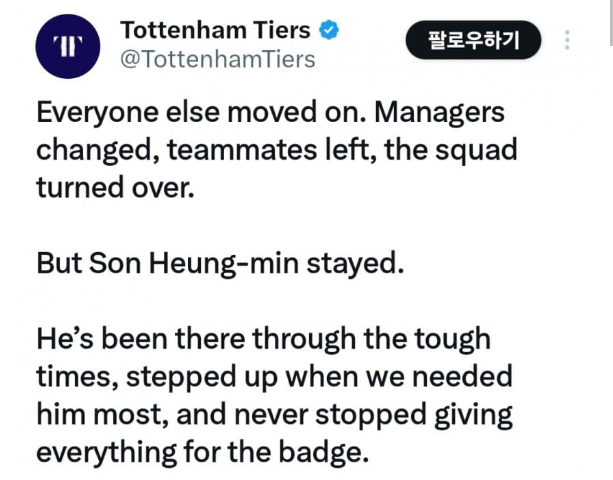Click the words 'He's been there'

[x=141, y=339]
